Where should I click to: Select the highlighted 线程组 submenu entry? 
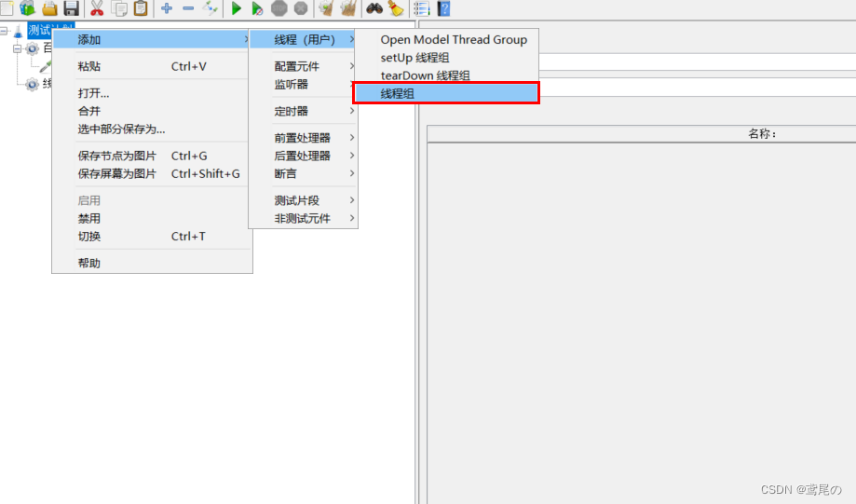pyautogui.click(x=446, y=93)
